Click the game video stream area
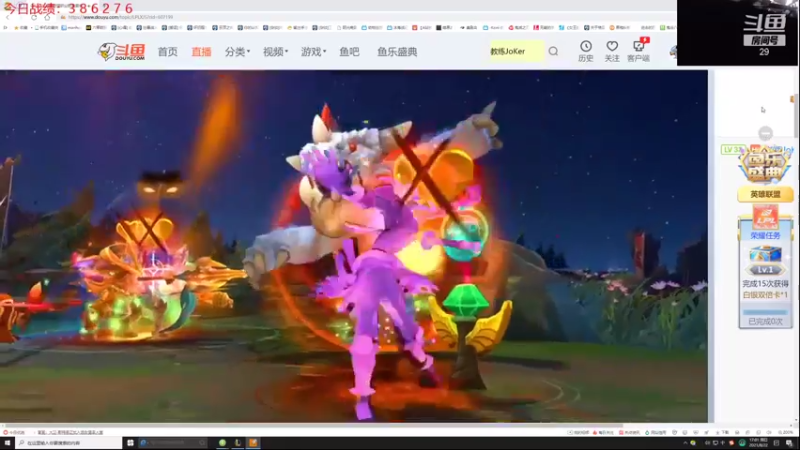Screen dimensions: 800x450 (354, 246)
